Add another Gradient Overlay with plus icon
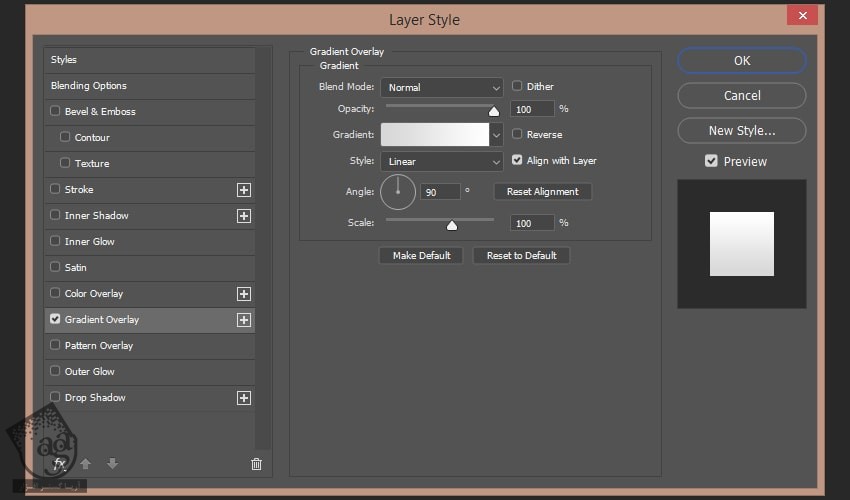 243,320
